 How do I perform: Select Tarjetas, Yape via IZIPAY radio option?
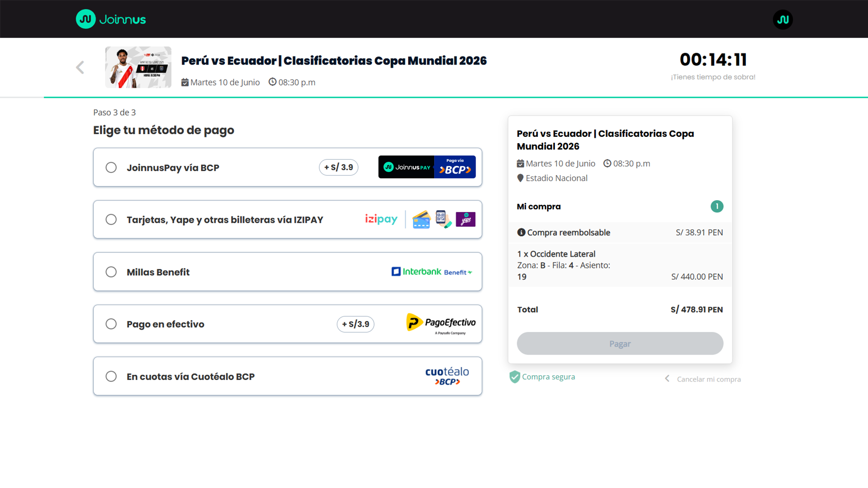(111, 220)
